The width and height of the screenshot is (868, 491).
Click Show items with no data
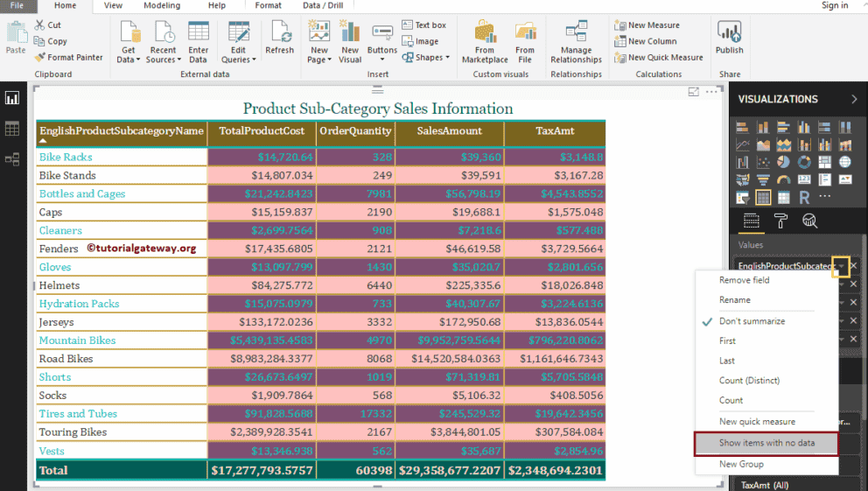coord(766,443)
